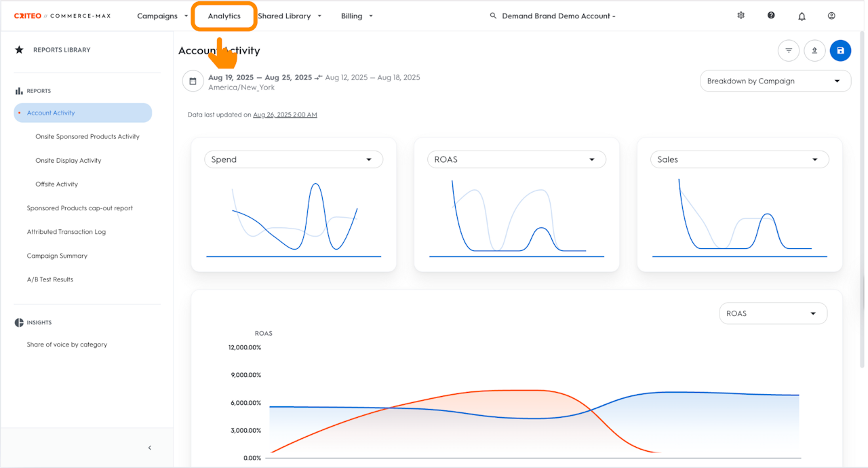Click the blue save report icon
Image resolution: width=868 pixels, height=468 pixels.
pos(840,51)
